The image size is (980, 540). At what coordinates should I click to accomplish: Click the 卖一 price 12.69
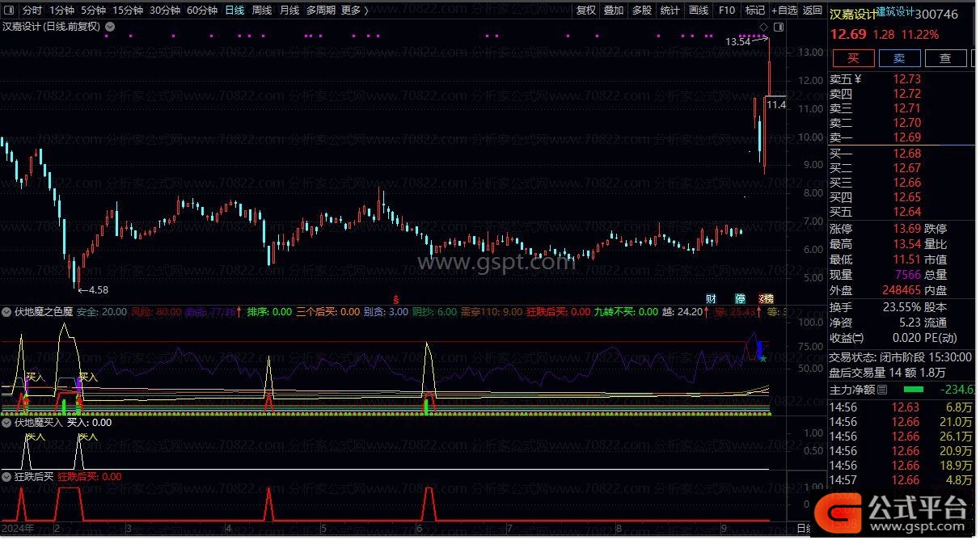click(907, 137)
